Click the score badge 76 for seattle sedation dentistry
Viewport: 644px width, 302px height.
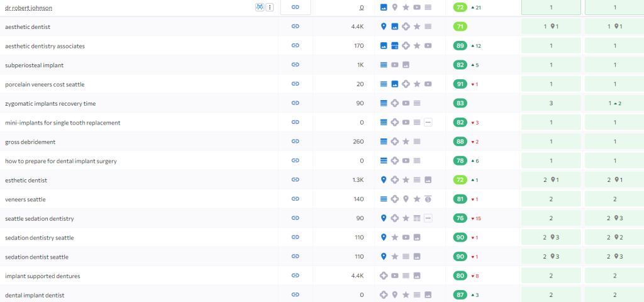(x=460, y=218)
